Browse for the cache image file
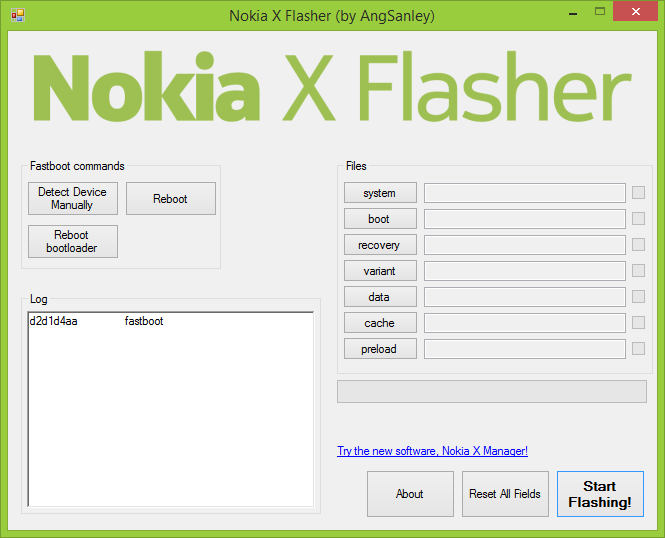665x538 pixels. tap(380, 323)
